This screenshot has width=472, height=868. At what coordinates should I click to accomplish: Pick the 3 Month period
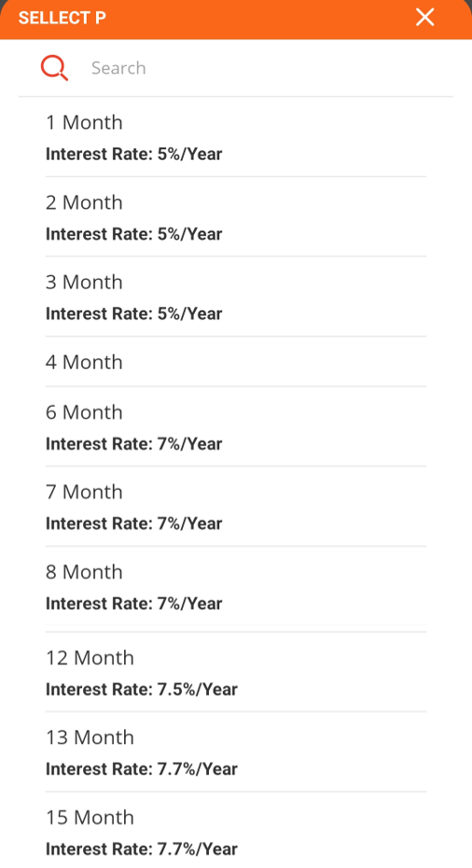(x=236, y=297)
